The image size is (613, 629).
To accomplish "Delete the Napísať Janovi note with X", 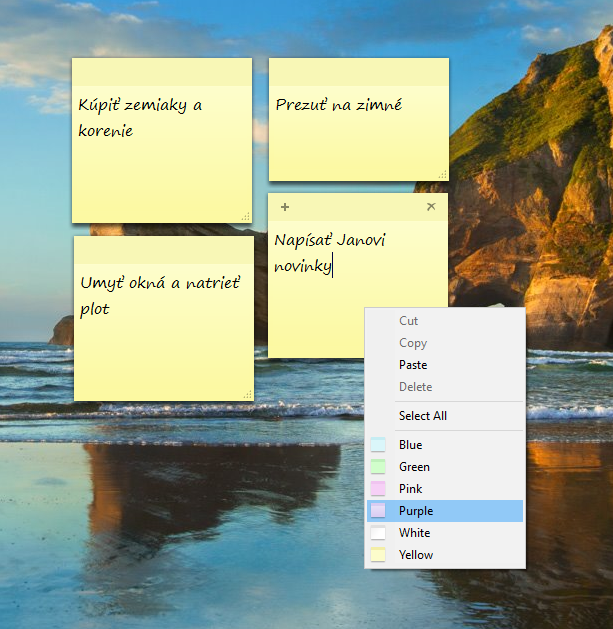I will point(431,207).
